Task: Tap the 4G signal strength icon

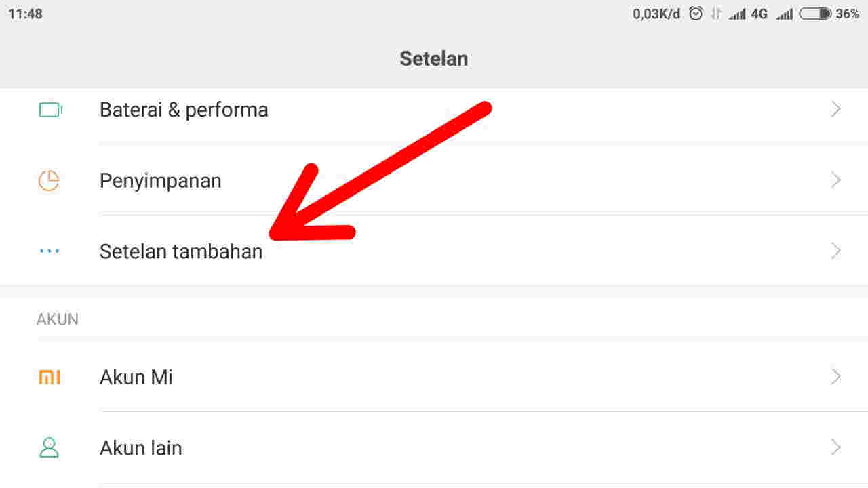Action: click(x=738, y=14)
